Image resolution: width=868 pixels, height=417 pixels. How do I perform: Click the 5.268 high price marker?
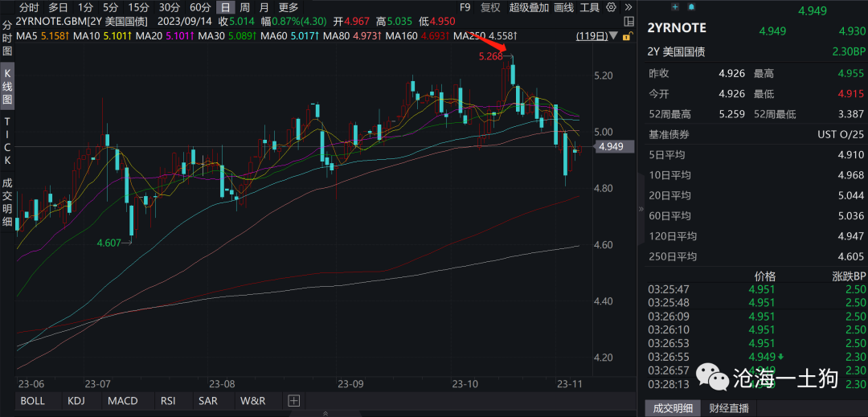point(491,56)
